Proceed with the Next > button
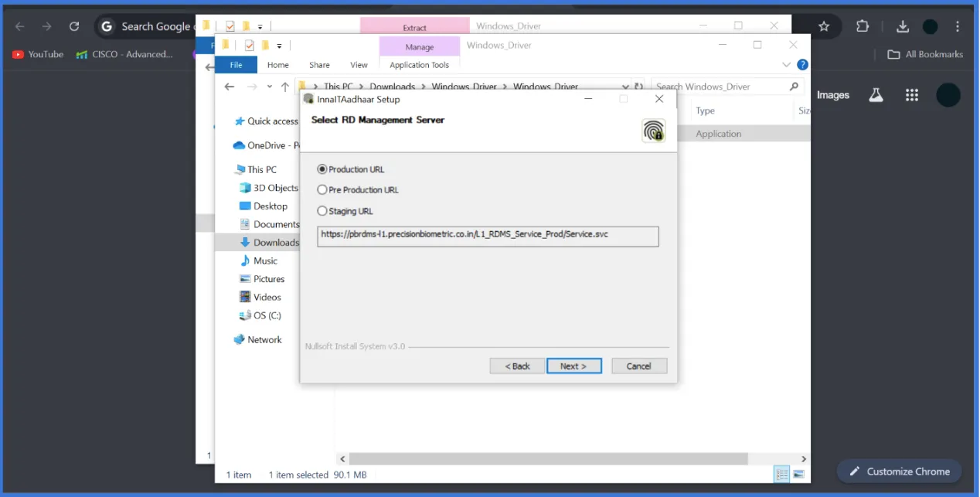The width and height of the screenshot is (980, 497). 573,366
